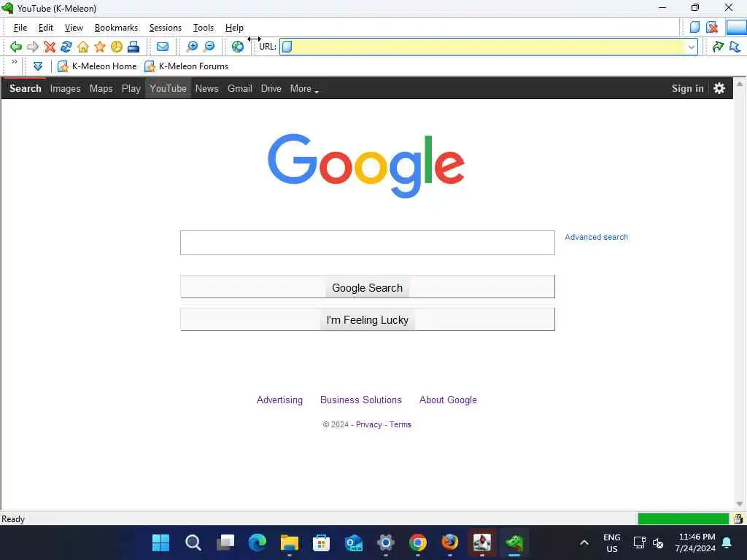Open Google Chrome from the taskbar
Screen dimensions: 747x560
(418, 542)
